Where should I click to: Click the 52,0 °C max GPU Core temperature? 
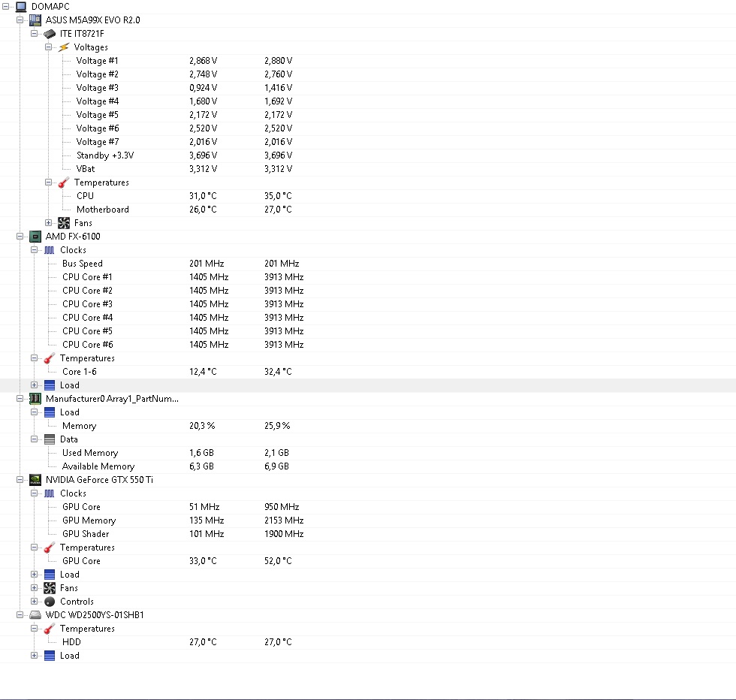[278, 561]
